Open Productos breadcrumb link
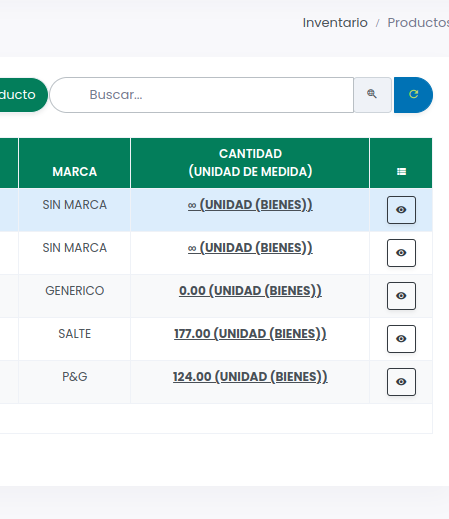This screenshot has width=449, height=519. tap(418, 23)
